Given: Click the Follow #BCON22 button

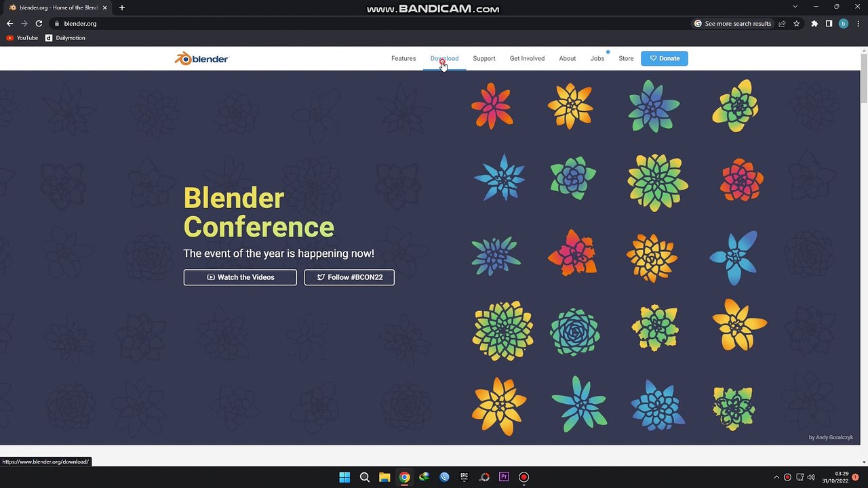Looking at the screenshot, I should click(349, 277).
